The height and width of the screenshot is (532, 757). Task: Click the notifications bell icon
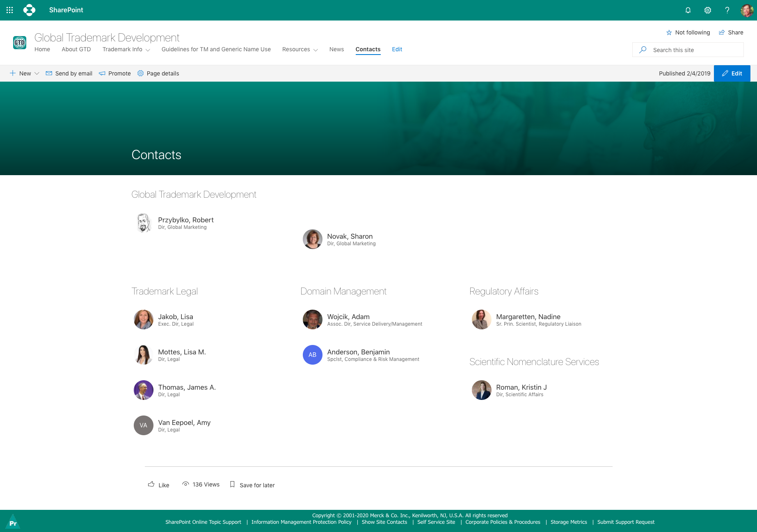point(688,10)
